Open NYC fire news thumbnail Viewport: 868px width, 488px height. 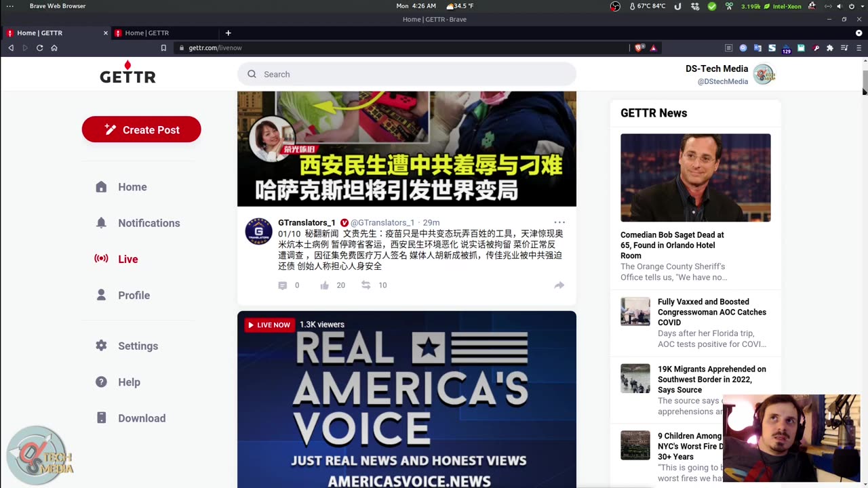[635, 445]
